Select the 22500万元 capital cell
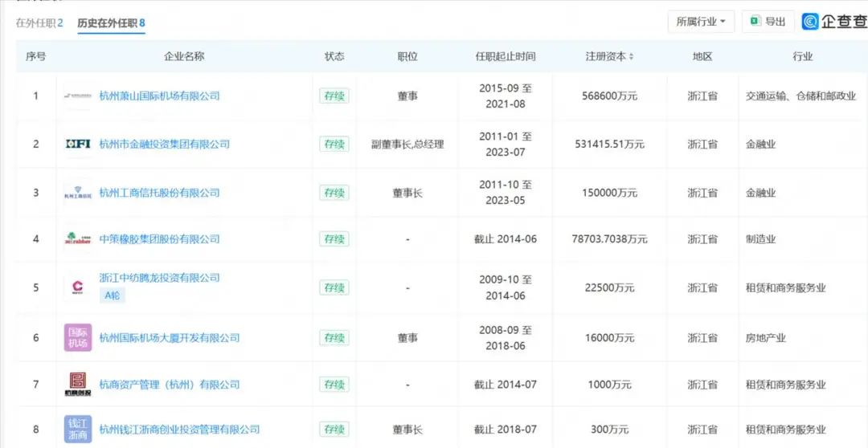 point(609,287)
